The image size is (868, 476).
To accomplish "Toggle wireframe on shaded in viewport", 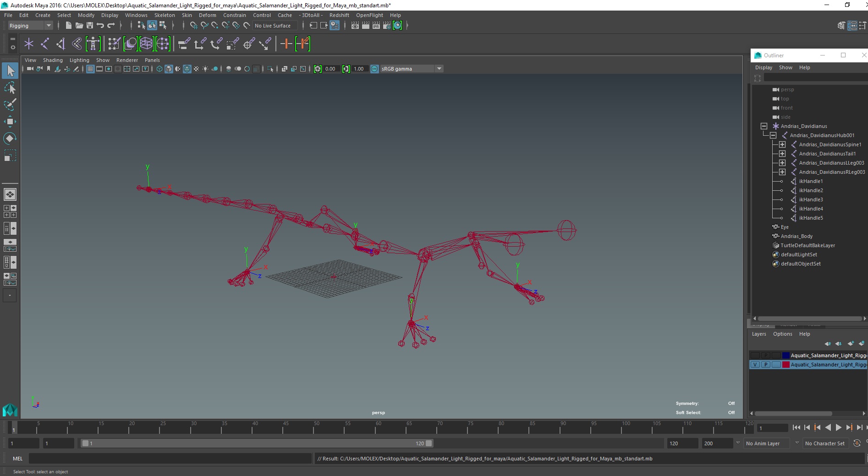I will [187, 69].
